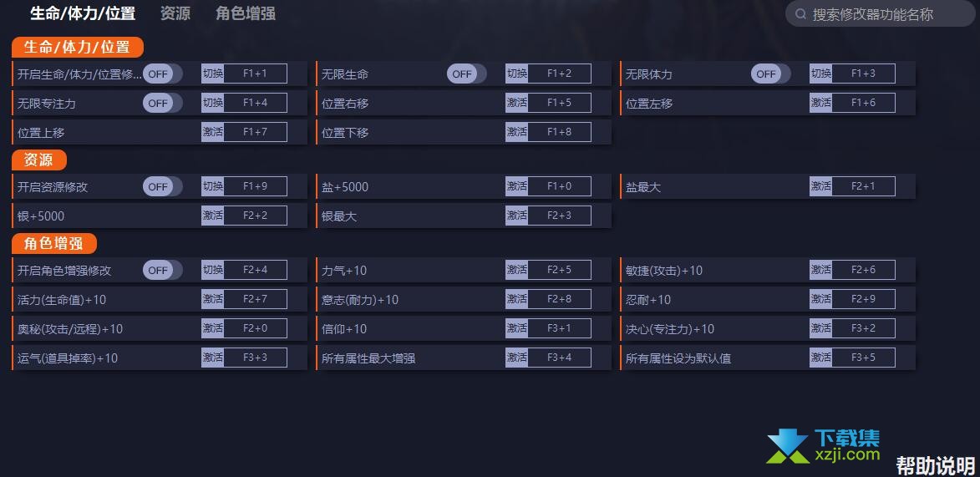Toggle 开启资源修改 switch

click(x=163, y=186)
